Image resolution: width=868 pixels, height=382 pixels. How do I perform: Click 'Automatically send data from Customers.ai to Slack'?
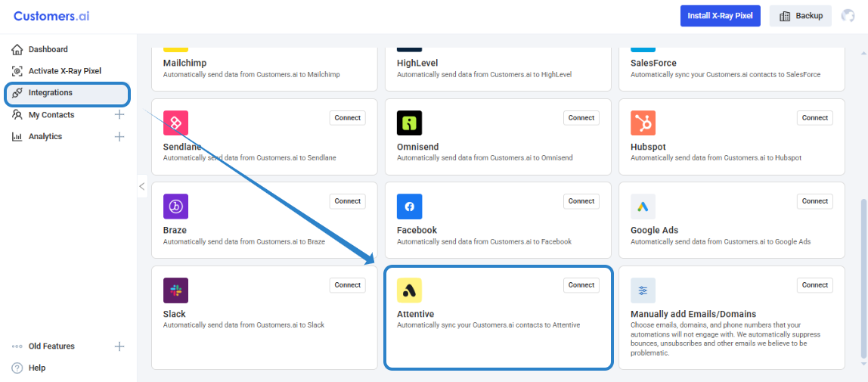tap(243, 325)
